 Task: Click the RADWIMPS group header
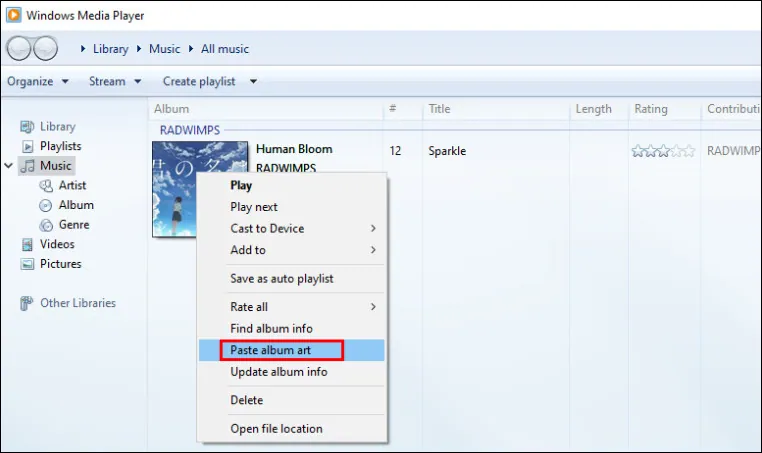[x=190, y=130]
